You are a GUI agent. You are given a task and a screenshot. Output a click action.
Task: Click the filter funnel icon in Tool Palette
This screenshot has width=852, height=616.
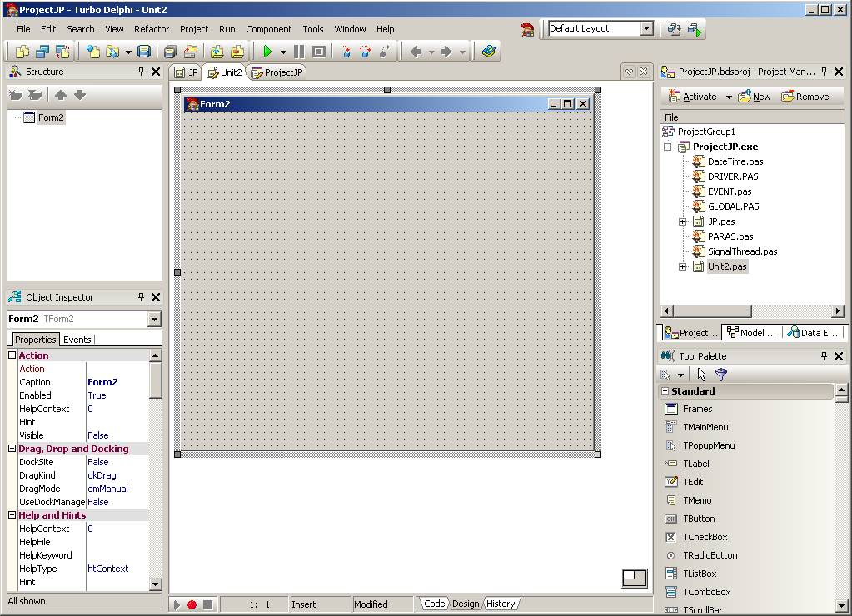pos(721,375)
